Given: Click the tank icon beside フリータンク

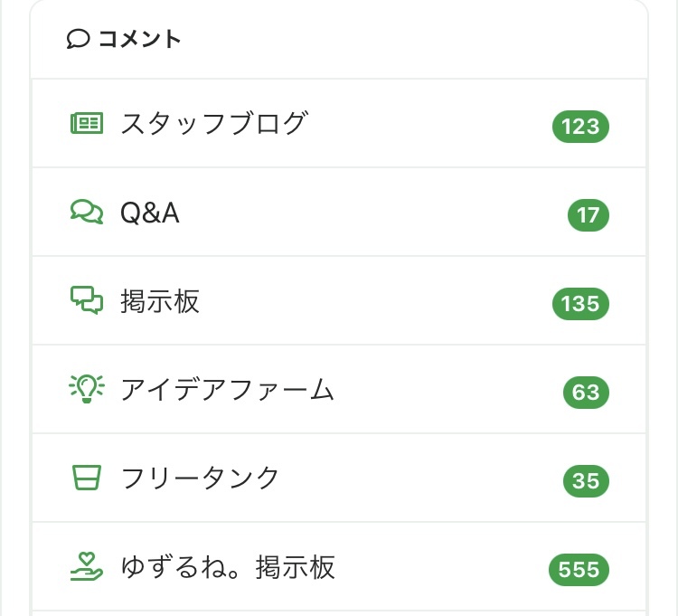Looking at the screenshot, I should pyautogui.click(x=87, y=478).
